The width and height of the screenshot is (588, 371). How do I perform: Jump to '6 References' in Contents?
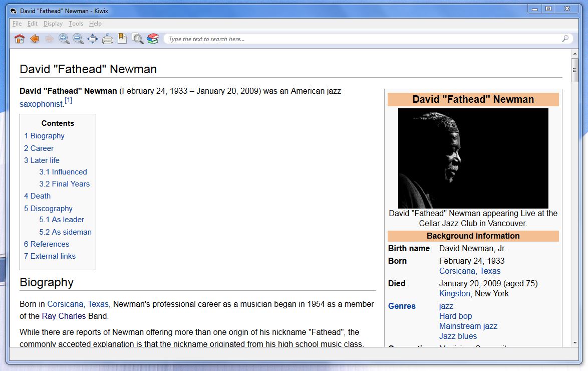coord(47,244)
